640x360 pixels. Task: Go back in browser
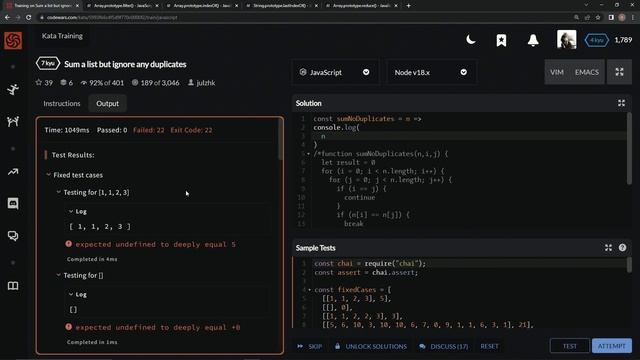(7, 18)
